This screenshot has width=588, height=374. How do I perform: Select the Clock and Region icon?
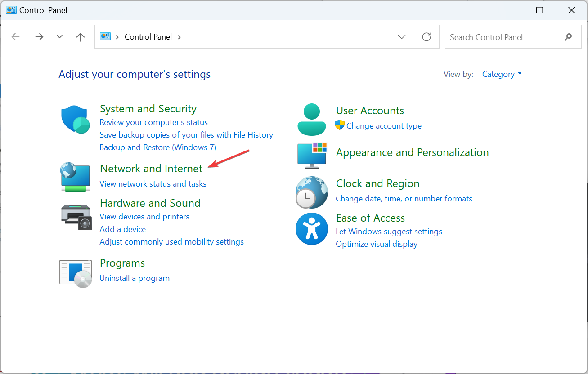(311, 192)
